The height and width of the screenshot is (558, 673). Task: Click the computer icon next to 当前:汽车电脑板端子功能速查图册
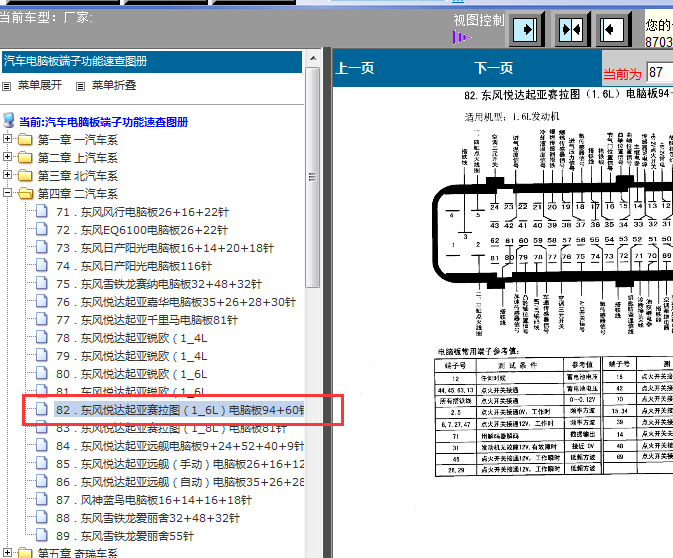click(x=9, y=121)
